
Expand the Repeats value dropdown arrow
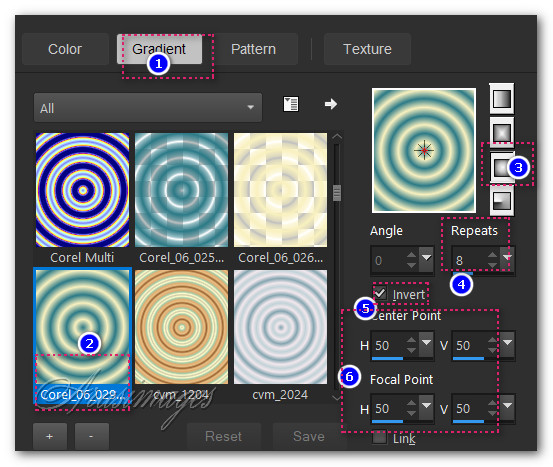(x=508, y=259)
